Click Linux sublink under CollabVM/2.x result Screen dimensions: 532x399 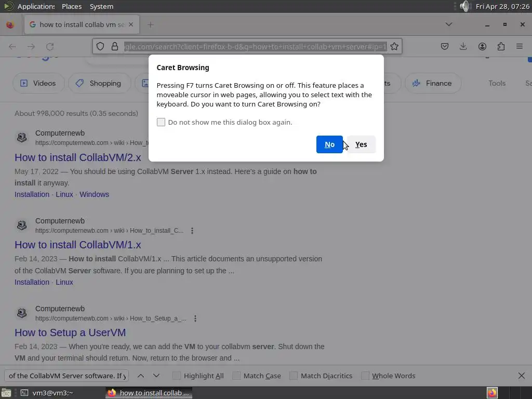64,194
